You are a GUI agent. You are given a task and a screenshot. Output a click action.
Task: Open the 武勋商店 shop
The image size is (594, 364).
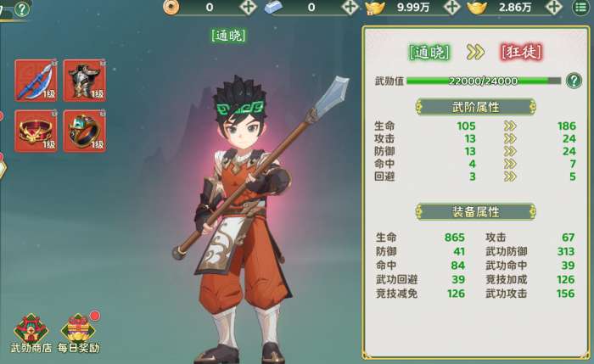pyautogui.click(x=31, y=333)
